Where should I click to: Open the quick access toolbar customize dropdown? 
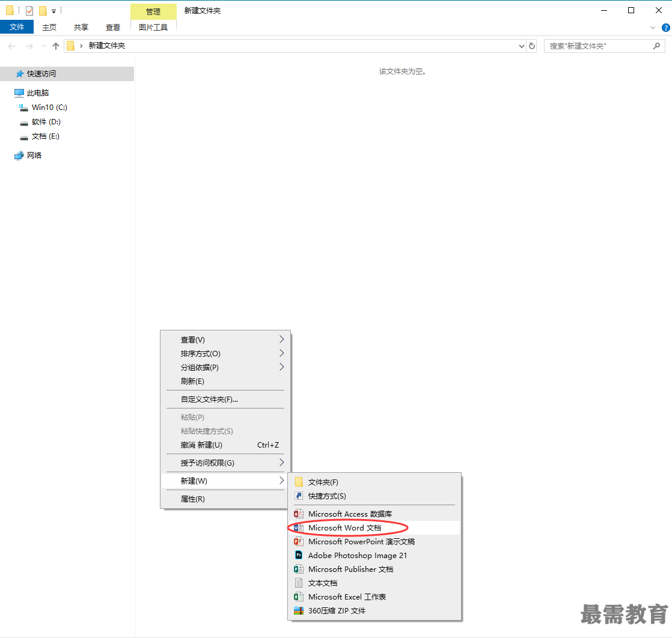[x=53, y=11]
